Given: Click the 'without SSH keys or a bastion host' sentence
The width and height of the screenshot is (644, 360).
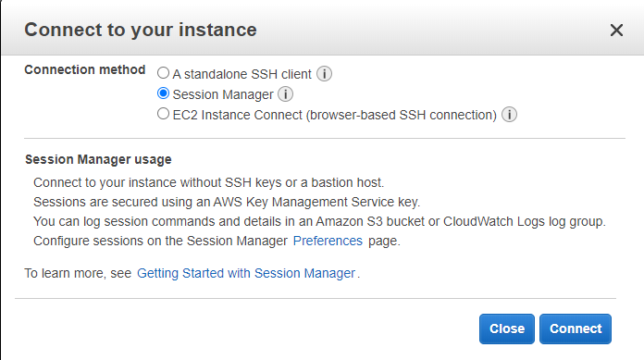Looking at the screenshot, I should coord(208,182).
